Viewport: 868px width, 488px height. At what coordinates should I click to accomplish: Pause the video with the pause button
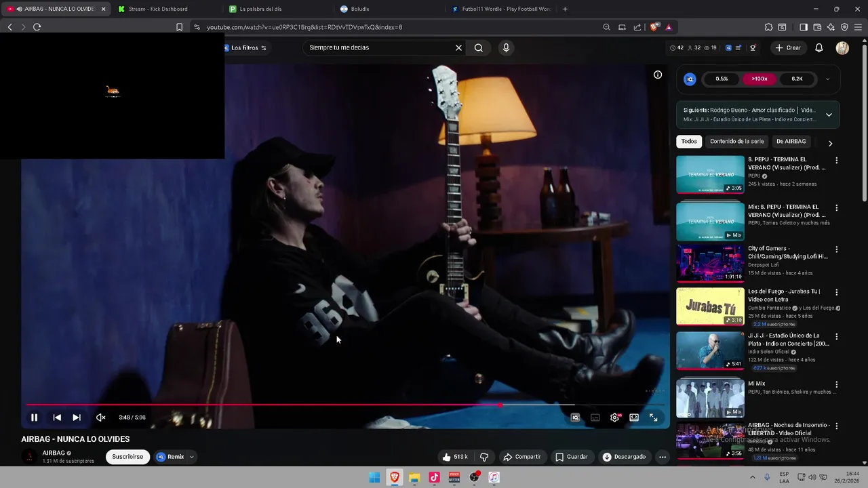[34, 418]
